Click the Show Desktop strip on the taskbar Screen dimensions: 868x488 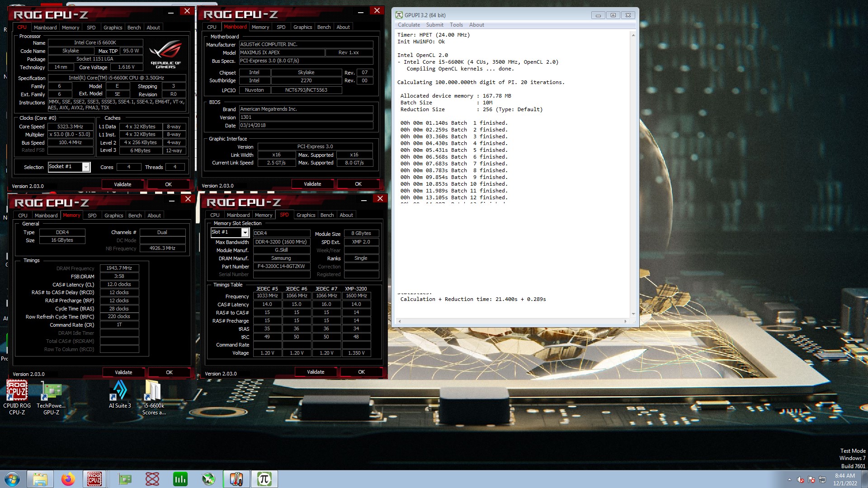coord(864,479)
